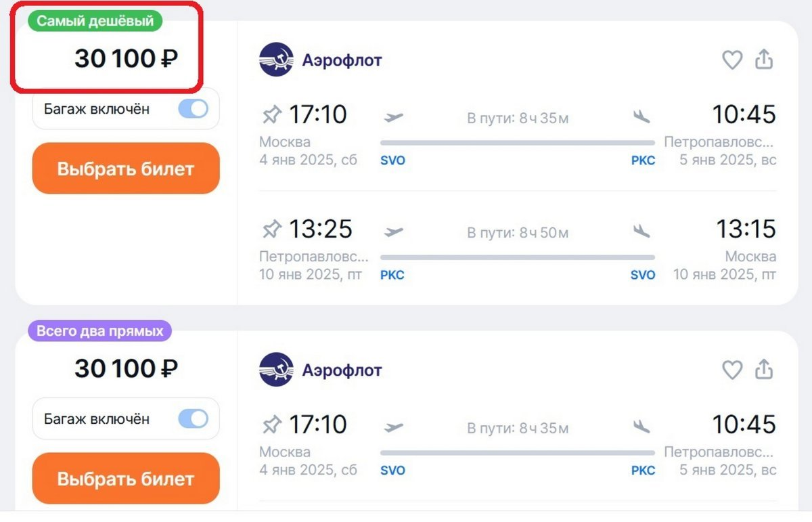
Task: Click the Aeroflot airline logo on first ticket
Action: [277, 60]
